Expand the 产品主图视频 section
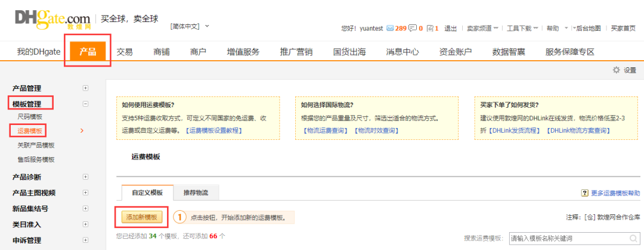Viewport: 644px width, 250px height. [x=85, y=193]
